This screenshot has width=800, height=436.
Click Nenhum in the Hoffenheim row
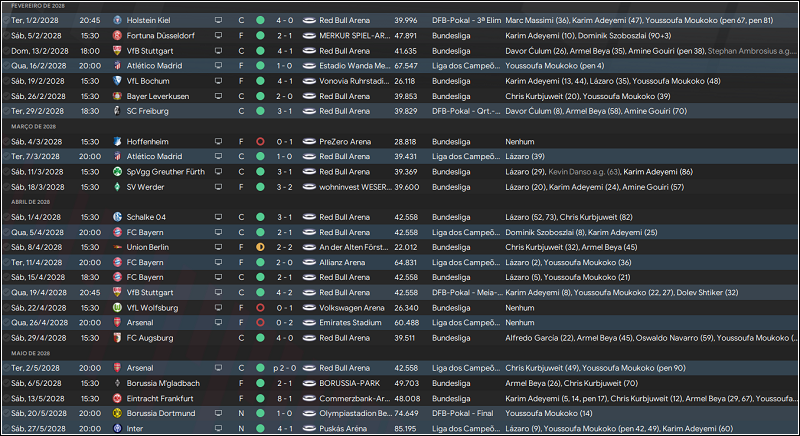[520, 142]
